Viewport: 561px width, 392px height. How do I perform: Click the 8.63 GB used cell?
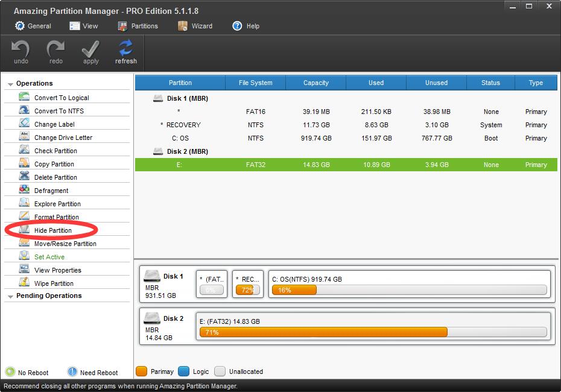[376, 125]
